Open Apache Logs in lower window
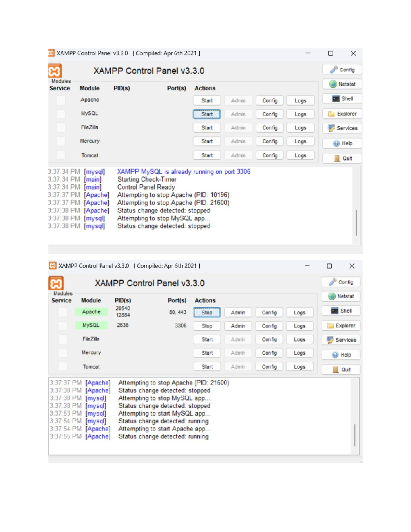This screenshot has width=411, height=532. tap(300, 312)
